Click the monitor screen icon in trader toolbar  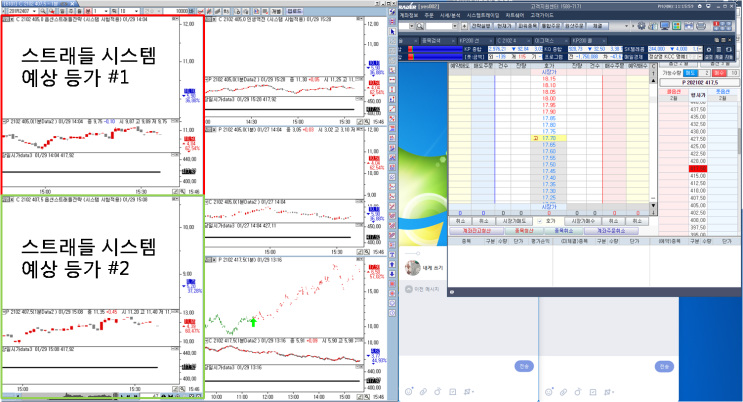click(665, 26)
